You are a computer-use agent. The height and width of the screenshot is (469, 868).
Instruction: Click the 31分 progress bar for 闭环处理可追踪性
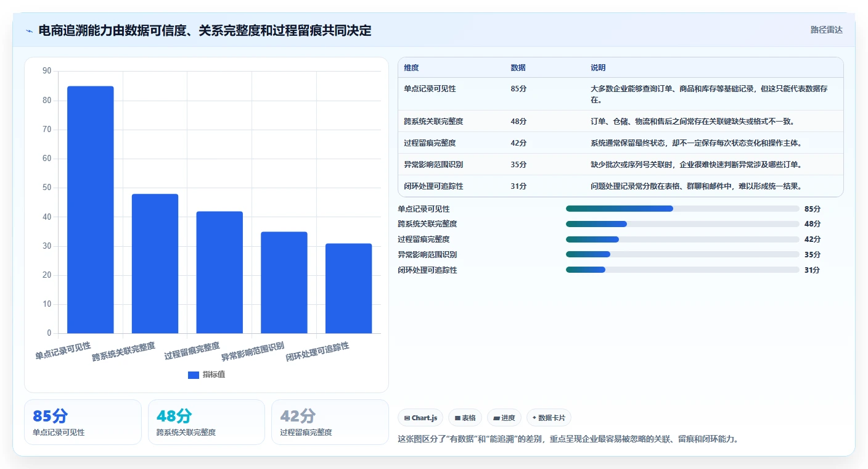682,270
